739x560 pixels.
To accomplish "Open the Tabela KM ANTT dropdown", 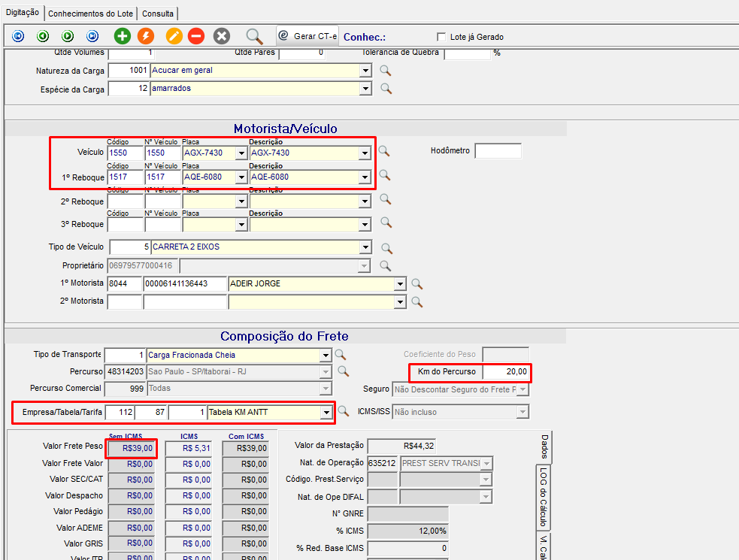I will pos(326,412).
